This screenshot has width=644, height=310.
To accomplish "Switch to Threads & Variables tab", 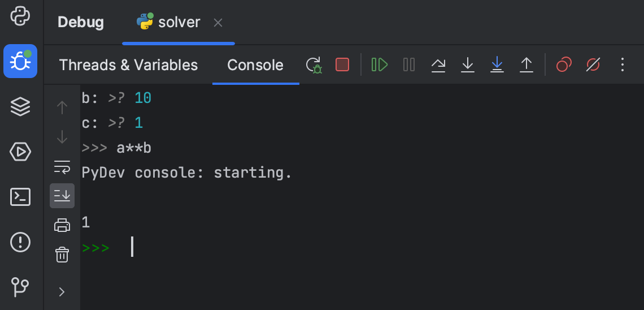I will click(128, 65).
